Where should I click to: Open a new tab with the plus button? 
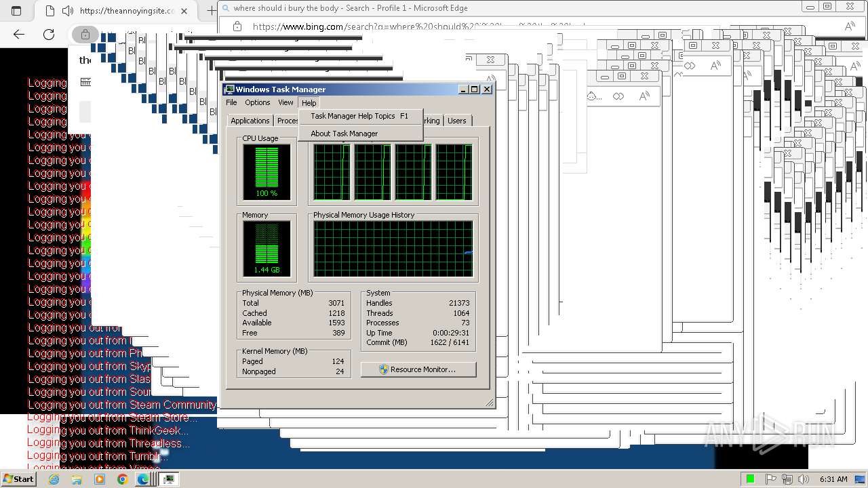click(x=211, y=11)
